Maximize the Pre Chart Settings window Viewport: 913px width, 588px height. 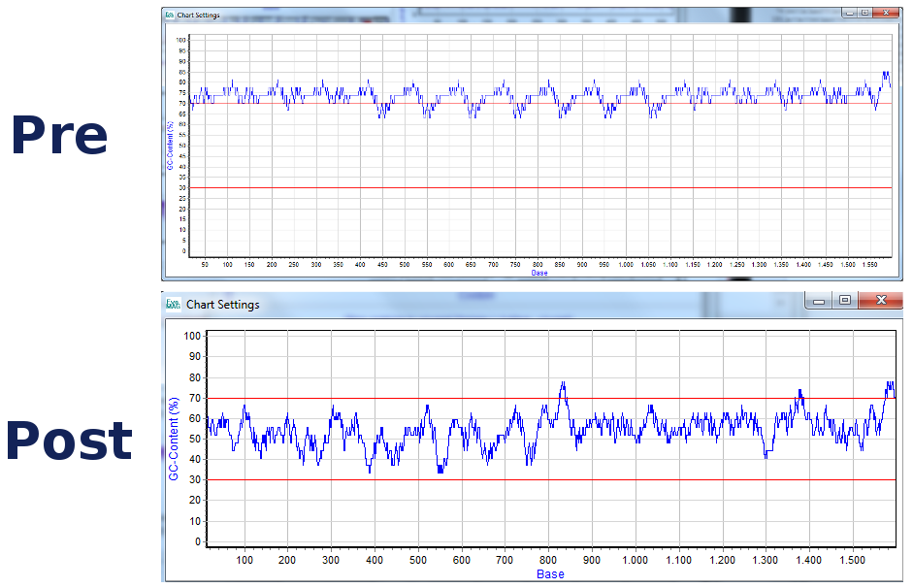864,14
